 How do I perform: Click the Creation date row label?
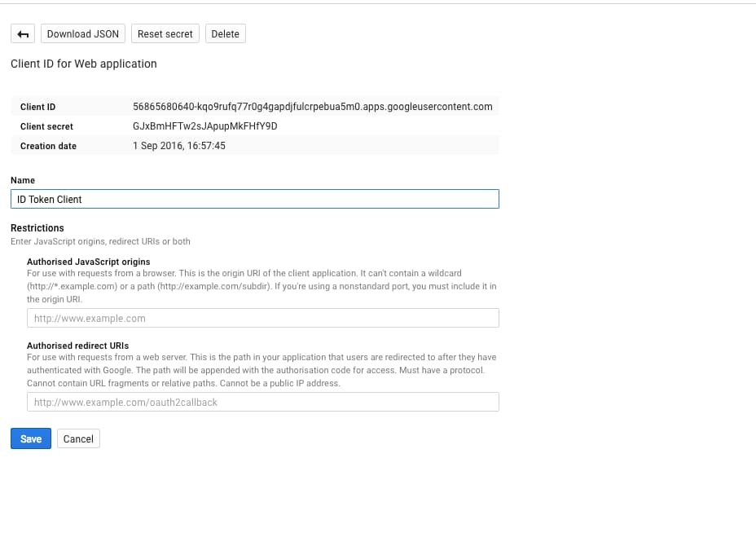pyautogui.click(x=48, y=146)
